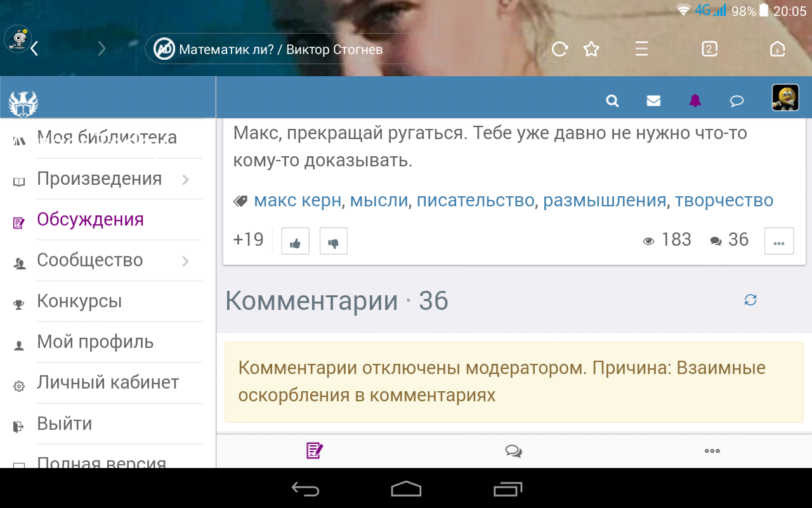Expand the Сообщество submenu
The width and height of the screenshot is (812, 508).
pos(185,261)
